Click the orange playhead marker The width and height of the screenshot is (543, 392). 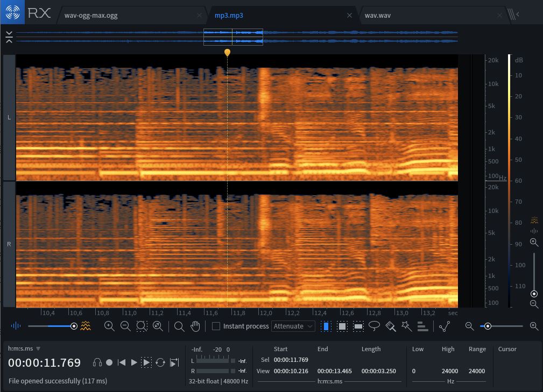pyautogui.click(x=227, y=53)
